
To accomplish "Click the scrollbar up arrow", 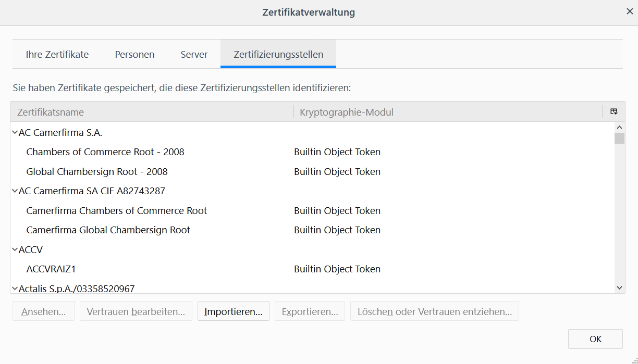I will 619,128.
